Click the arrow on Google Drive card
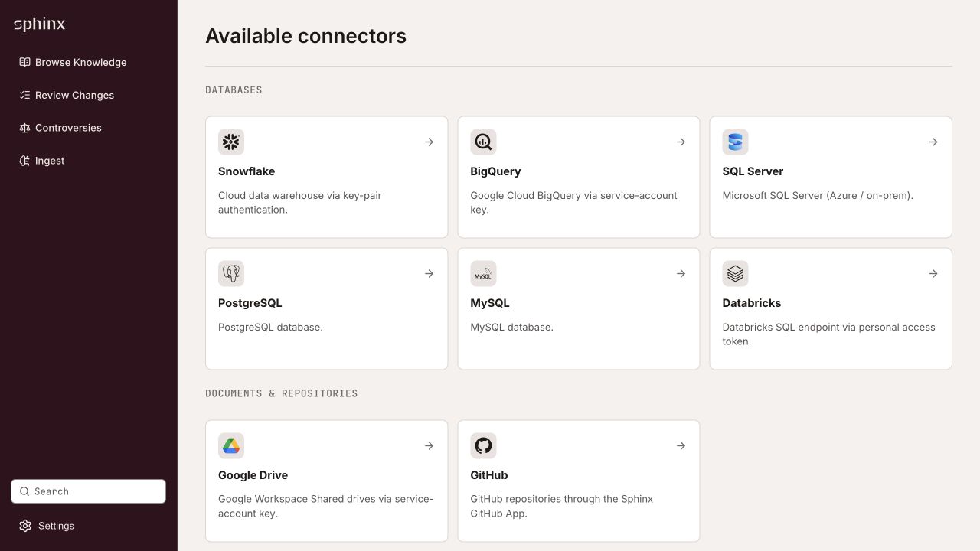Screen dimensions: 980x551 (429, 445)
